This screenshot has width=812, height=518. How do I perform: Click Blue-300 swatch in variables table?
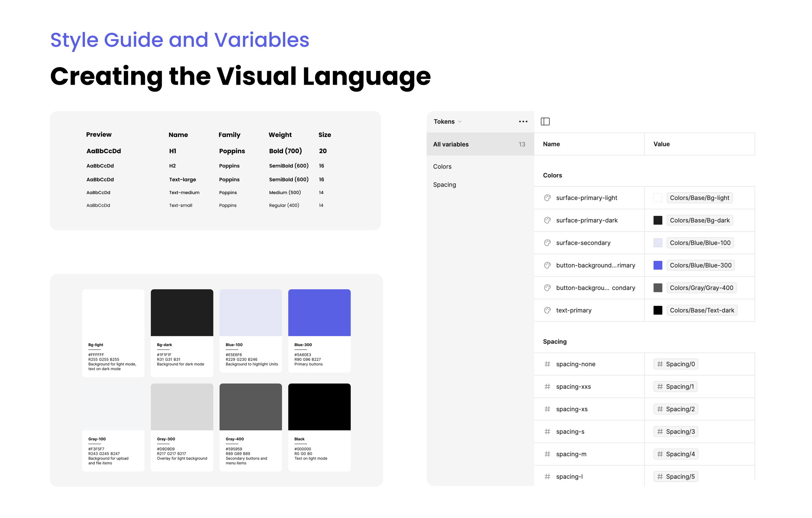[x=658, y=265]
